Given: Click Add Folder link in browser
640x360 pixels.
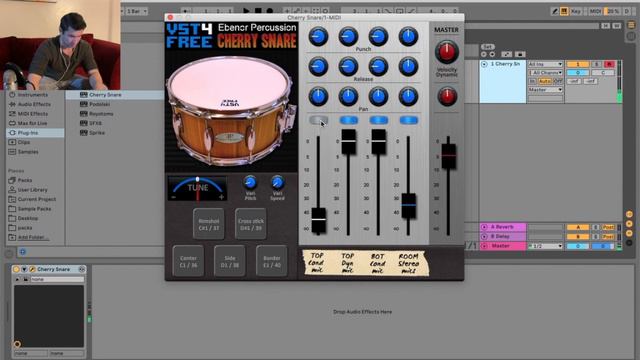Looking at the screenshot, I should point(33,237).
